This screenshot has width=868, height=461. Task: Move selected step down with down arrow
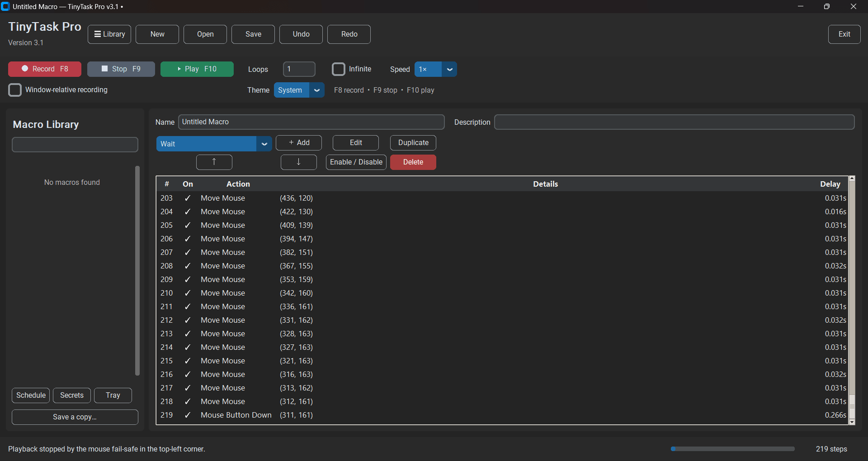click(x=299, y=162)
